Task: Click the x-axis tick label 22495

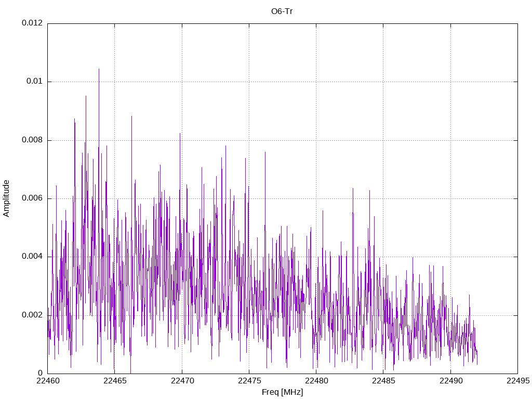Action: point(518,381)
